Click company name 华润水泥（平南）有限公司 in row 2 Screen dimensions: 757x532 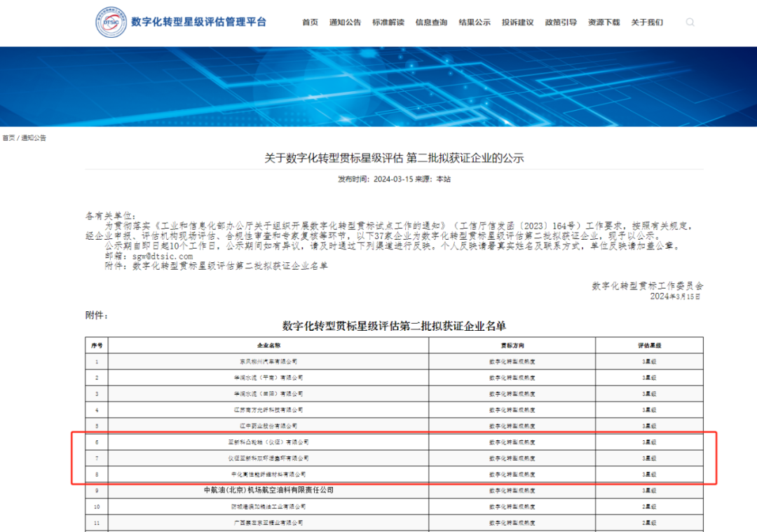[268, 378]
